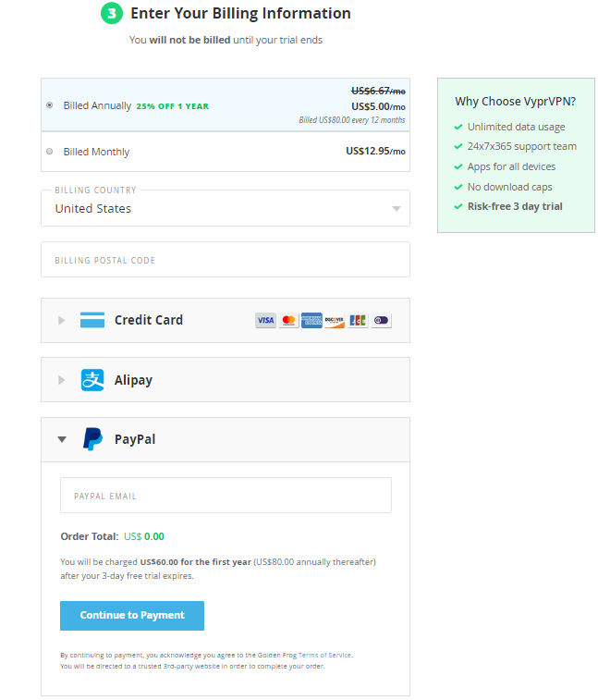The width and height of the screenshot is (598, 700).
Task: Click the Visa card icon
Action: point(265,321)
